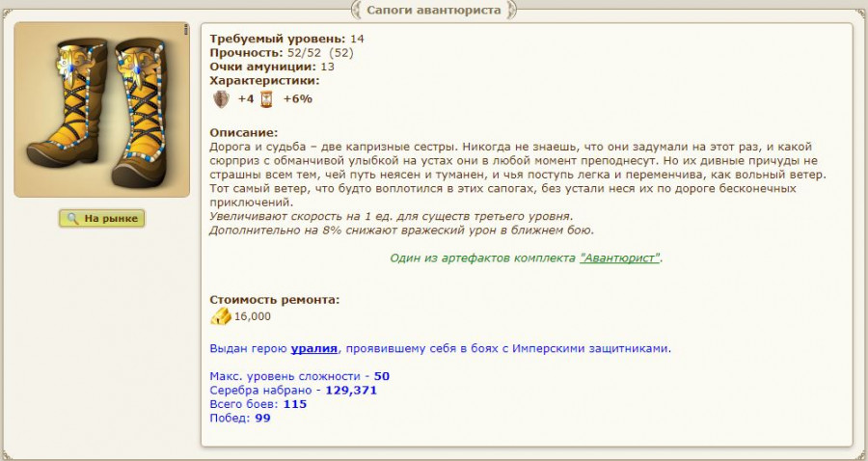Click the line 'Дополнительно на 8% снижают'
The height and width of the screenshot is (461, 868).
401,230
